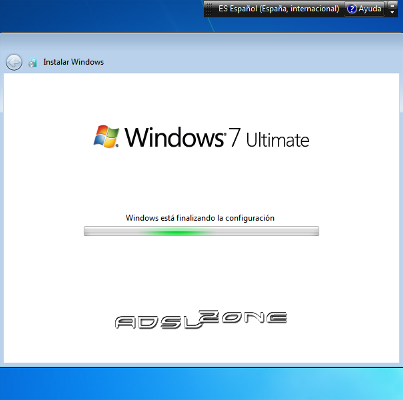This screenshot has height=400, width=403.
Task: Click the blue question mark help icon
Action: (x=352, y=9)
